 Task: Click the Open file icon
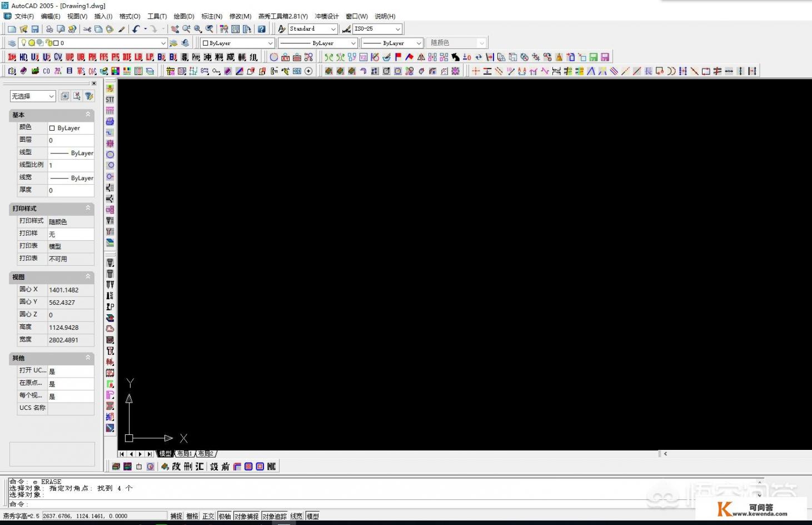click(23, 29)
